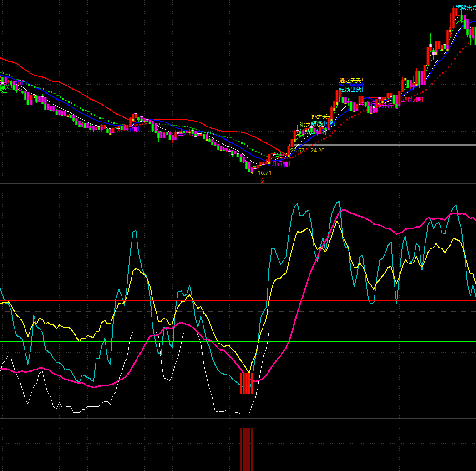
Task: Click the 短线出货↓ label under the top 逃之夭夭!
Action: pyautogui.click(x=351, y=89)
